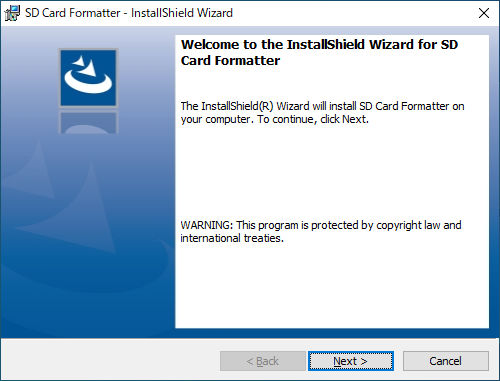The width and height of the screenshot is (500, 381).
Task: Click the 'Card Formatter' second line of heading
Action: [230, 61]
